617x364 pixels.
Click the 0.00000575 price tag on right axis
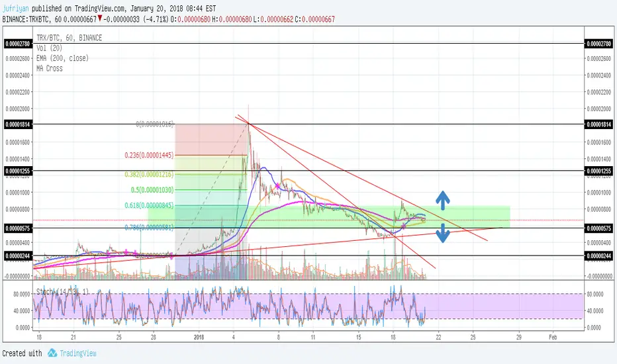pos(599,228)
